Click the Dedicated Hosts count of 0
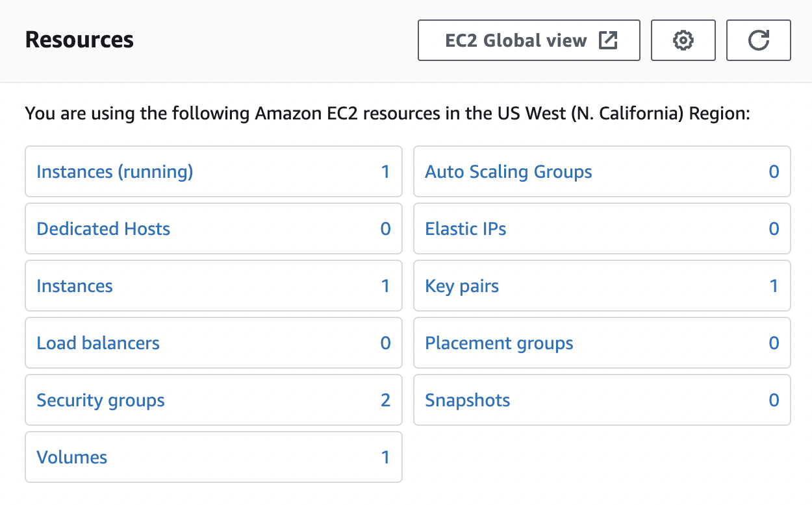This screenshot has width=812, height=505. [x=385, y=229]
